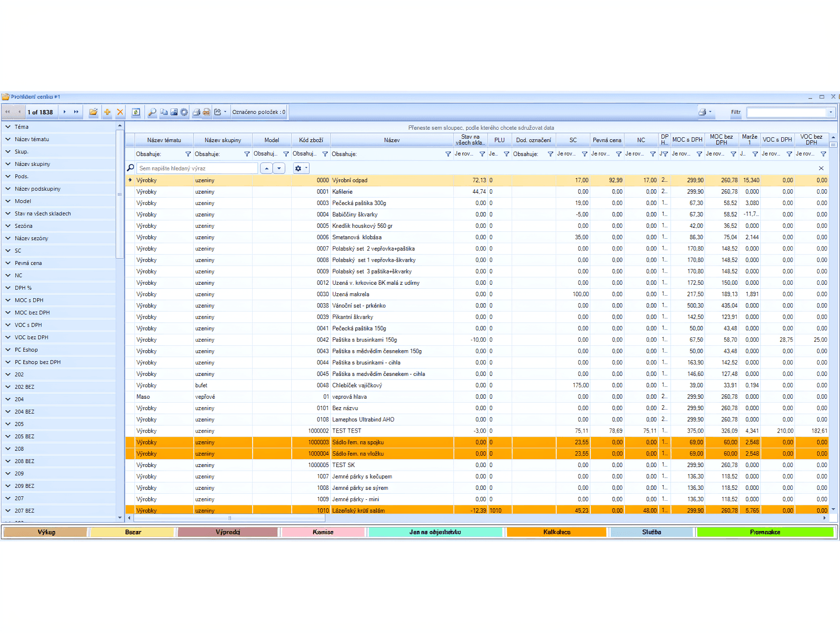The height and width of the screenshot is (634, 840).
Task: Select the Výkup color legend
Action: tap(46, 532)
